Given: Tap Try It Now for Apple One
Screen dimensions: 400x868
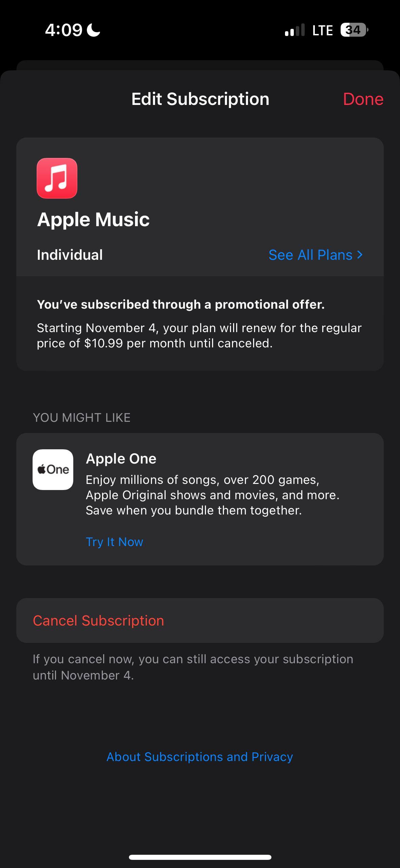Looking at the screenshot, I should 114,542.
